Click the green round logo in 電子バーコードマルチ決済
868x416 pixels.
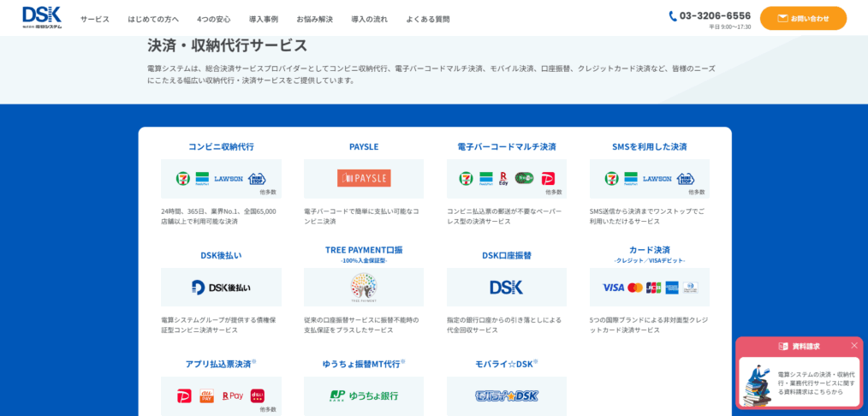(524, 178)
